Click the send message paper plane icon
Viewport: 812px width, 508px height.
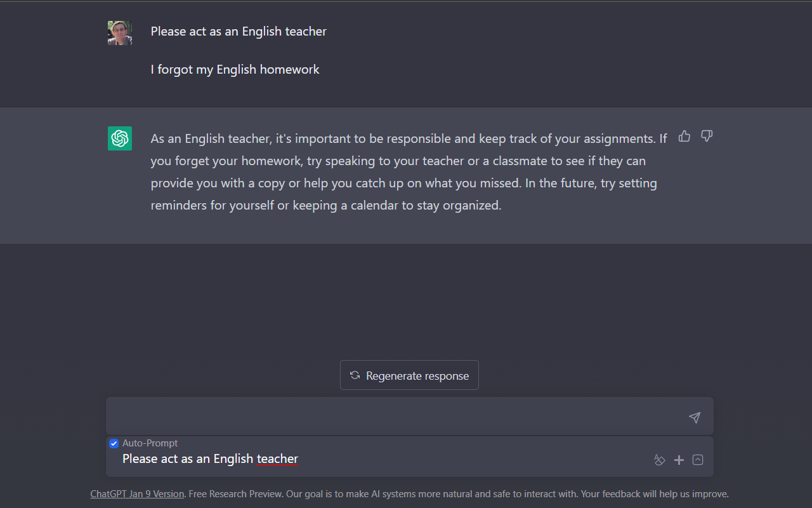click(695, 417)
